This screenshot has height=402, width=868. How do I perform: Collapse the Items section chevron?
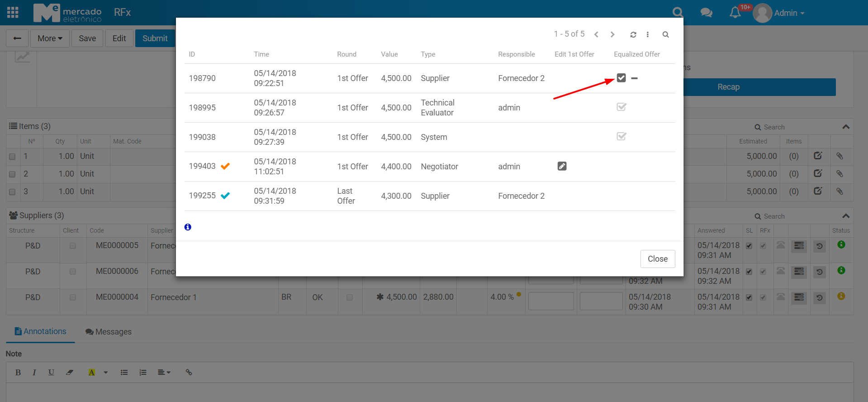coord(846,127)
